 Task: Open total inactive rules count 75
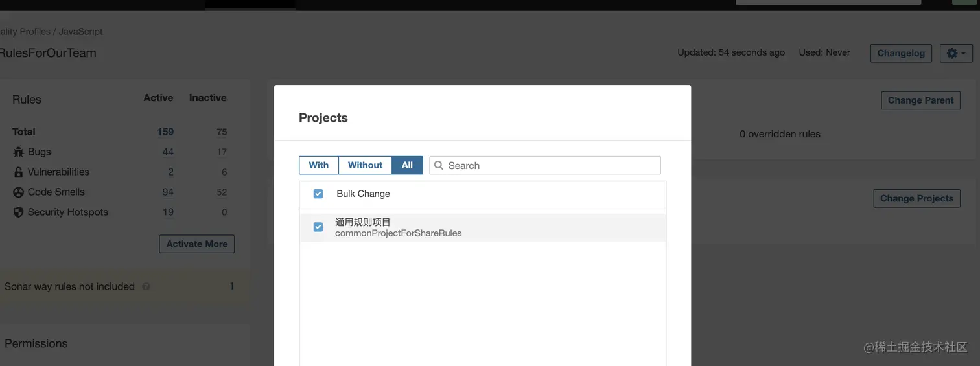click(222, 132)
